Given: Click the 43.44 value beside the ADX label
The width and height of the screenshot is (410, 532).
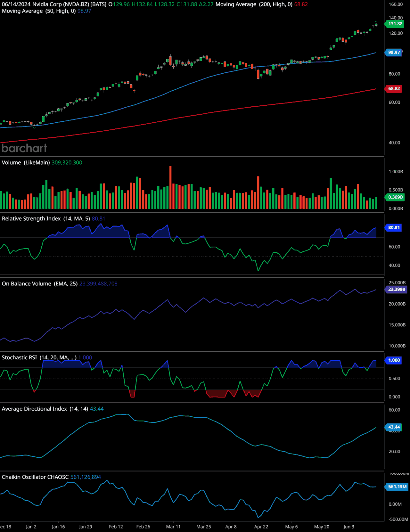Looking at the screenshot, I should (97, 409).
